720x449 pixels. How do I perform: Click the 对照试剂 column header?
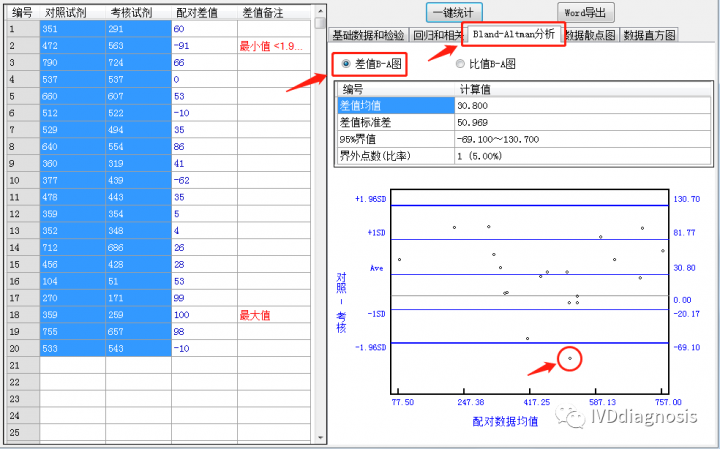click(x=72, y=13)
